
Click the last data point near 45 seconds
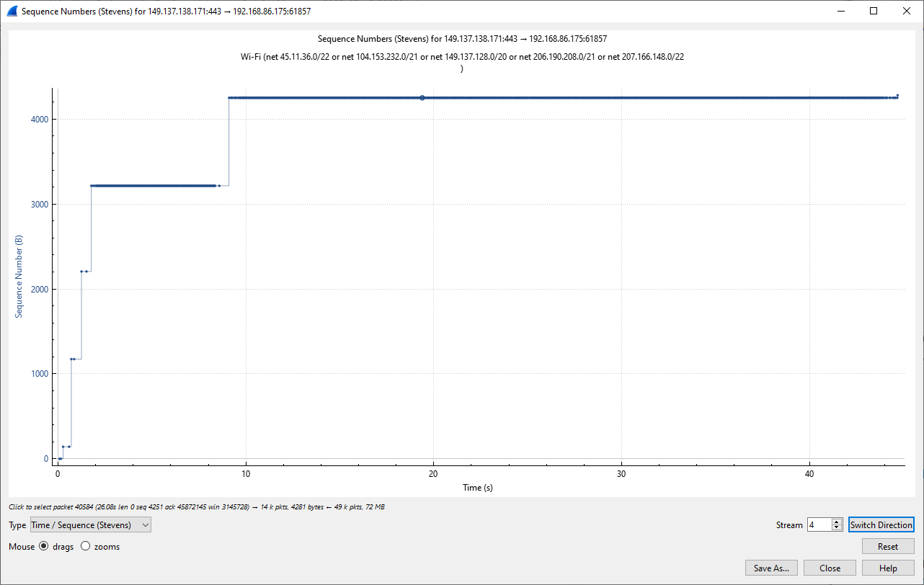point(897,95)
